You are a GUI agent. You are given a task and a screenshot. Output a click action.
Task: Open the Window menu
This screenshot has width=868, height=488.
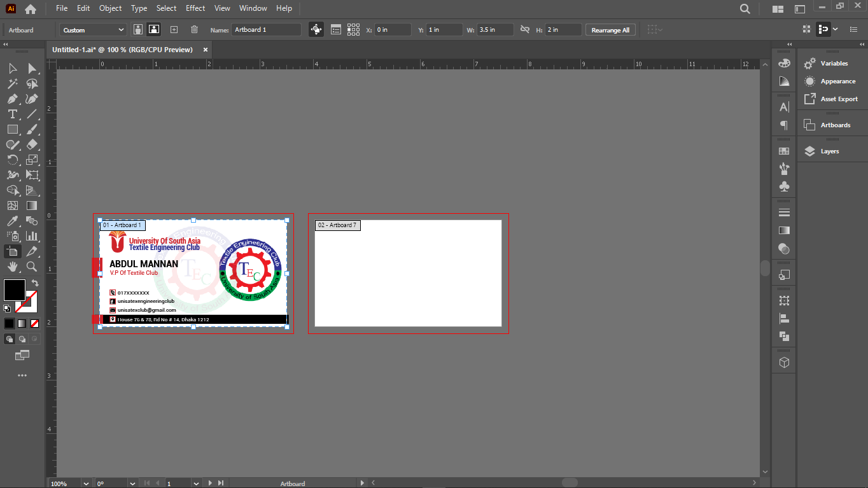click(253, 8)
